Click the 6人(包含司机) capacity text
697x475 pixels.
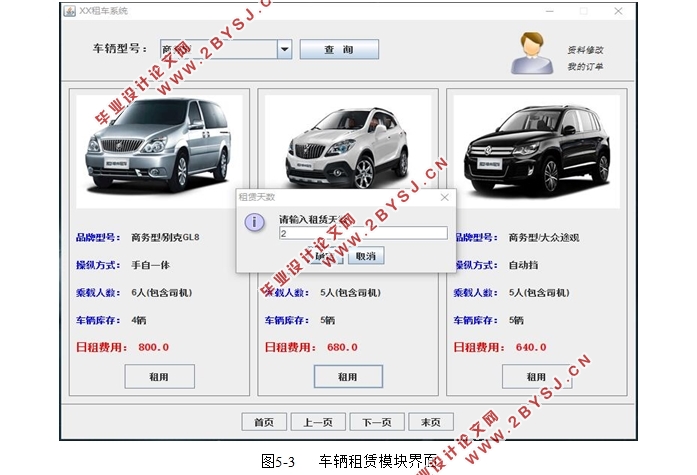tap(161, 293)
